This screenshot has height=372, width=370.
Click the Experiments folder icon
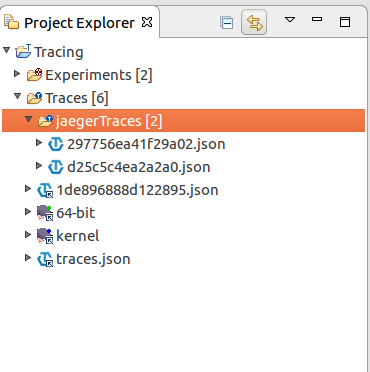point(35,75)
